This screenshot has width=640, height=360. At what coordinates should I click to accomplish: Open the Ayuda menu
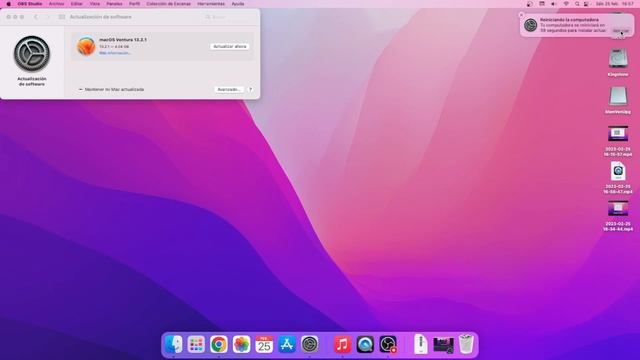tap(238, 4)
